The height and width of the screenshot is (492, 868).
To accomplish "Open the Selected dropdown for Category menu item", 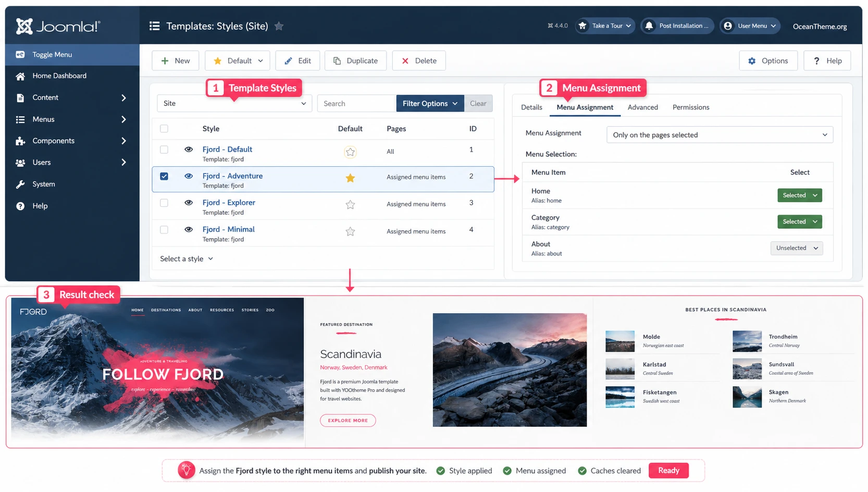I will point(799,222).
